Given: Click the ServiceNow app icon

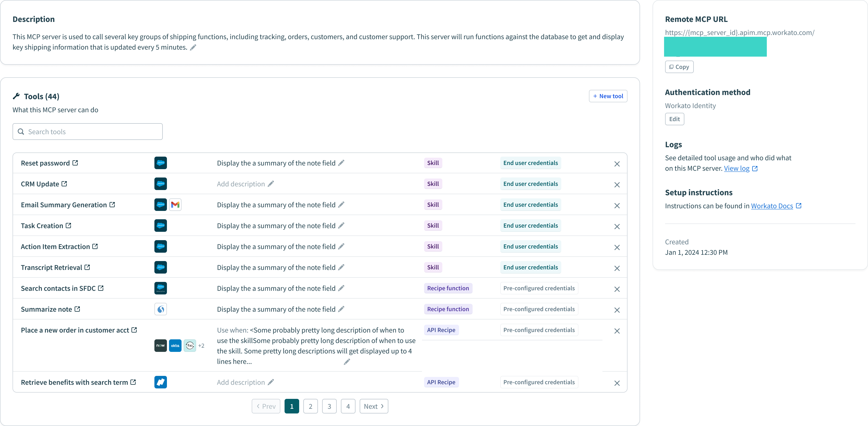Looking at the screenshot, I should (160, 345).
